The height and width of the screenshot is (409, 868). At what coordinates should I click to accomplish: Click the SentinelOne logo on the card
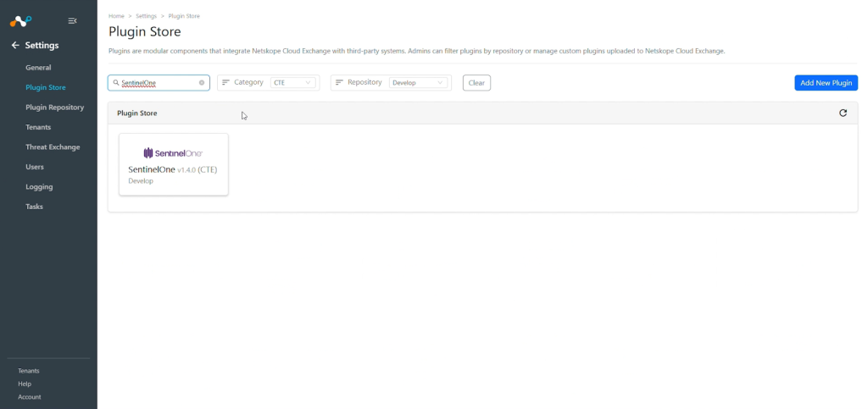pyautogui.click(x=173, y=153)
